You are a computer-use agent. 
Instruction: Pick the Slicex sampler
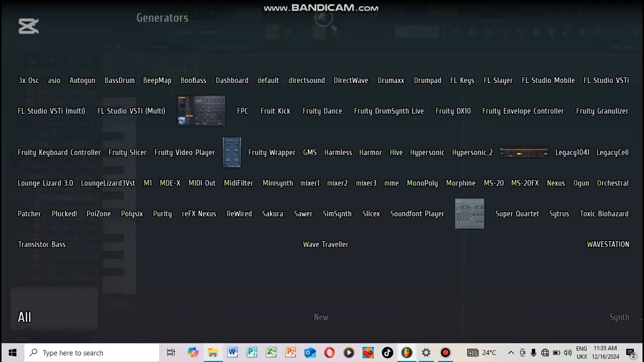tap(371, 214)
